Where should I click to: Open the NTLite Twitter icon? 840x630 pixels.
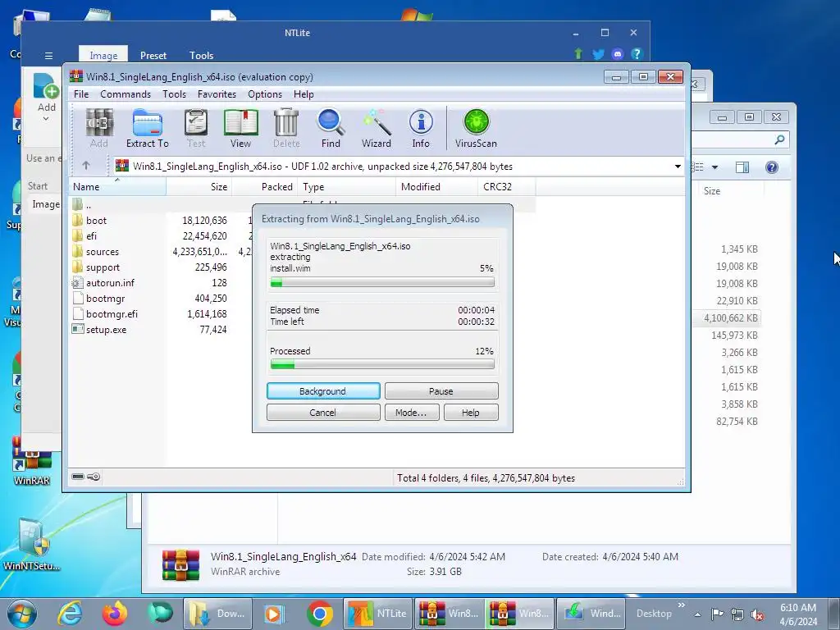point(598,54)
